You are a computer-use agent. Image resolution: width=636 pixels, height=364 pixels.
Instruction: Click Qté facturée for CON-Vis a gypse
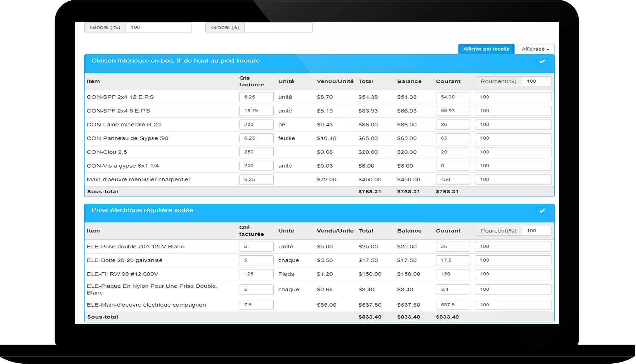coord(256,166)
